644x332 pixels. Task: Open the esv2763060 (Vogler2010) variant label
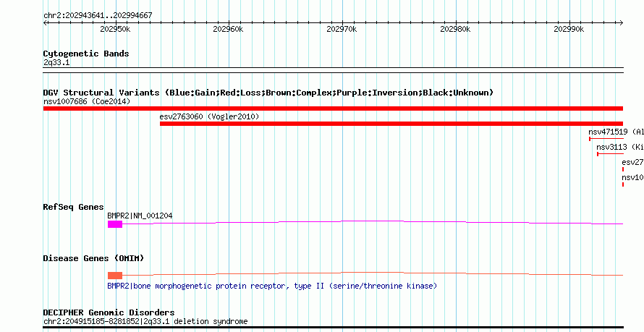209,117
